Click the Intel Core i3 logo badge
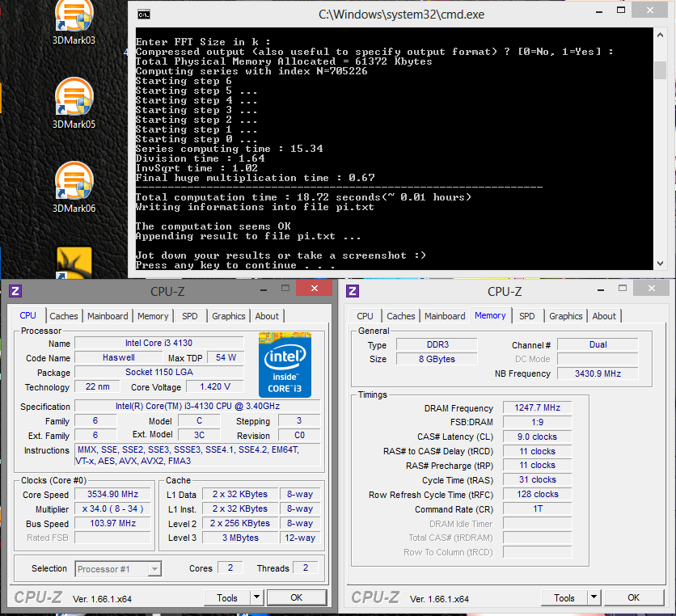Screen dimensions: 676x616 click(x=285, y=365)
